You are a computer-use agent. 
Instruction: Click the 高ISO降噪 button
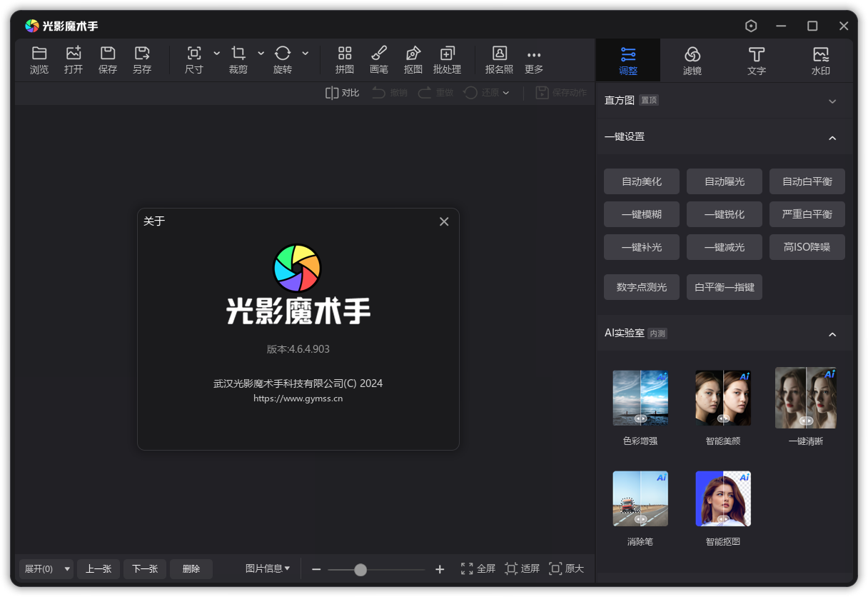point(807,247)
